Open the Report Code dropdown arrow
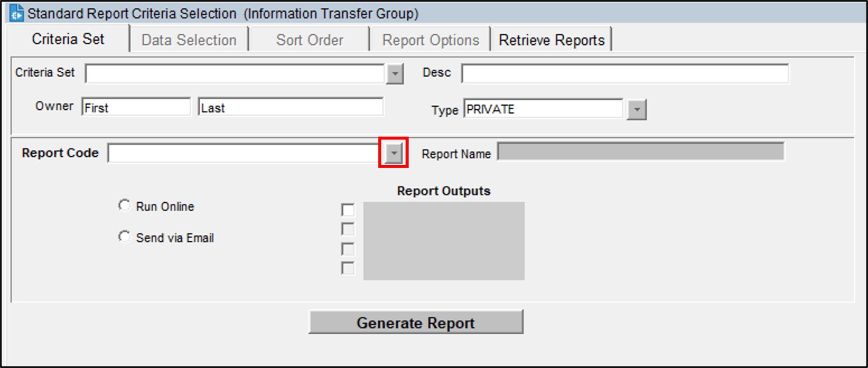This screenshot has height=368, width=868. point(394,153)
